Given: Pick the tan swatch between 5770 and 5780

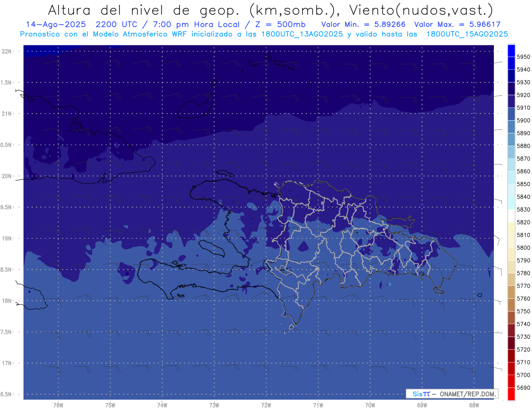Looking at the screenshot, I should click(511, 279).
